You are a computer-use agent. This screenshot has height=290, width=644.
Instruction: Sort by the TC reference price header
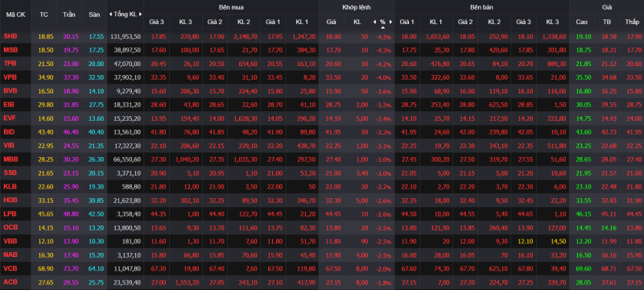pos(43,14)
